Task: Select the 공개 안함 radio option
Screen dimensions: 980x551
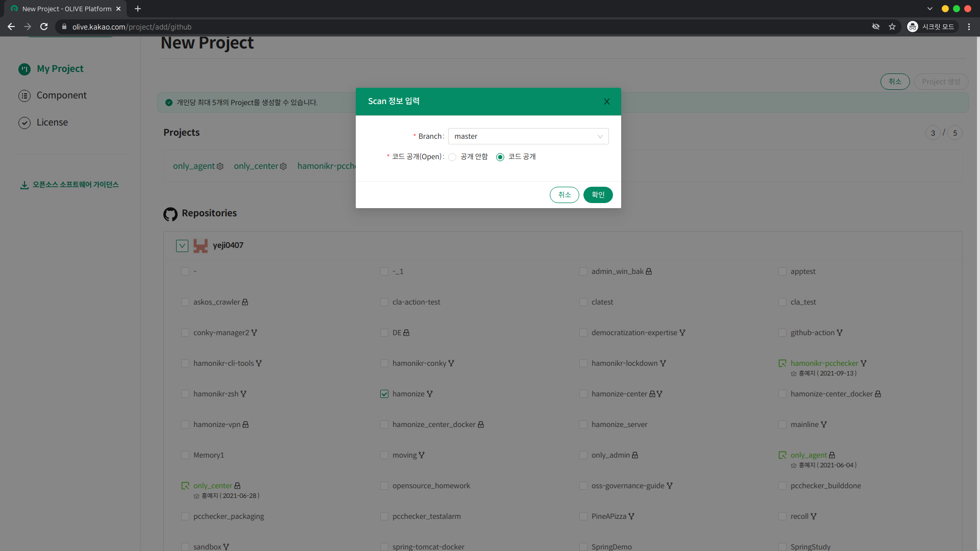Action: coord(452,157)
